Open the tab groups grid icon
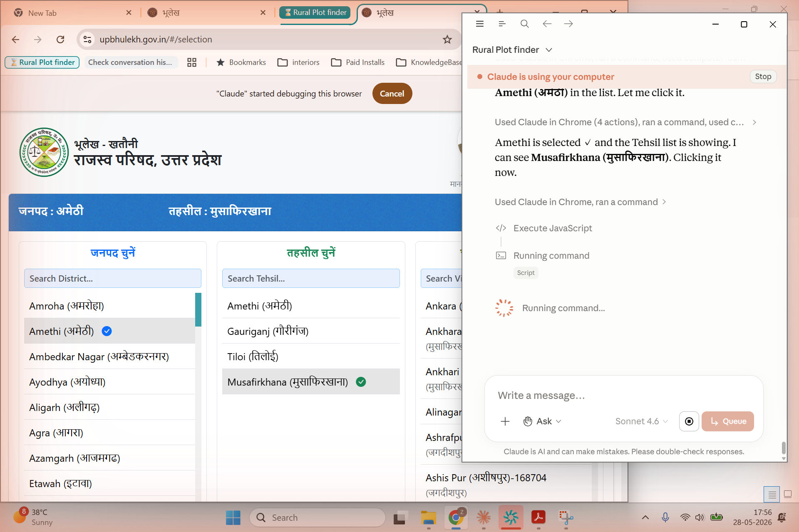The image size is (799, 532). 192,62
